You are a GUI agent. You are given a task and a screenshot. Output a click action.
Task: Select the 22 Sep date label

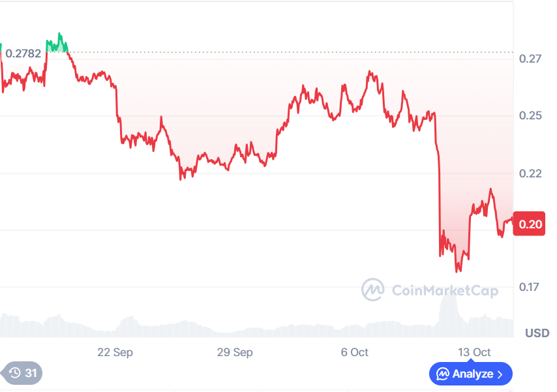(x=115, y=352)
